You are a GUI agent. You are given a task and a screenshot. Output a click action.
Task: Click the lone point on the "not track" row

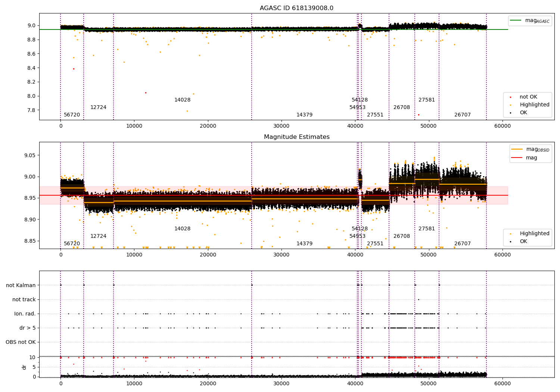click(419, 299)
